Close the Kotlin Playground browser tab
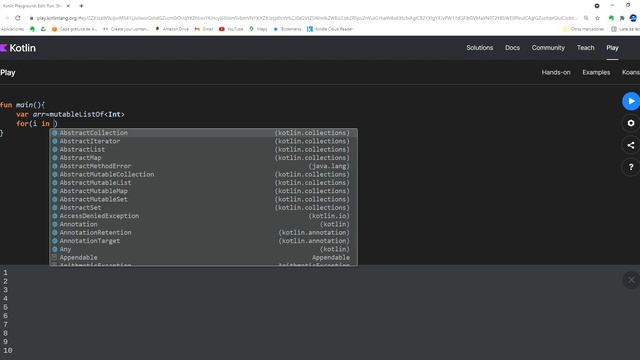 (x=68, y=6)
